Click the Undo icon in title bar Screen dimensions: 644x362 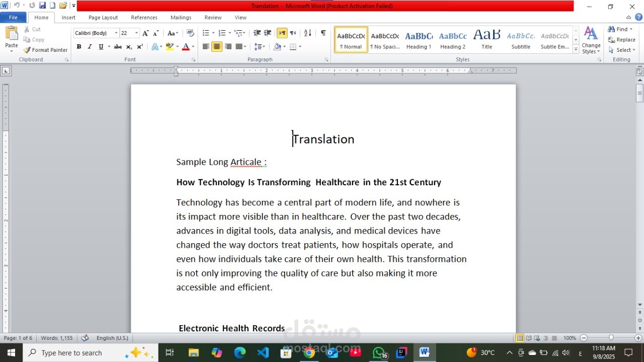pyautogui.click(x=16, y=6)
